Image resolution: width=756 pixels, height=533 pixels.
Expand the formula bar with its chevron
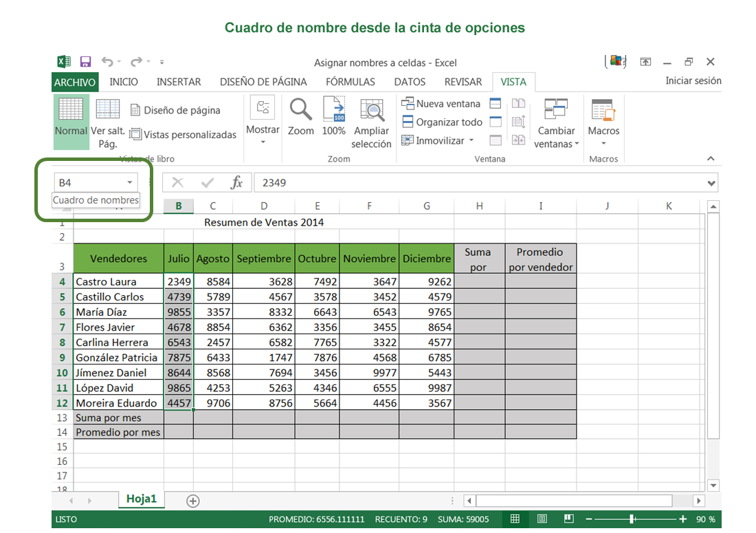tap(711, 183)
